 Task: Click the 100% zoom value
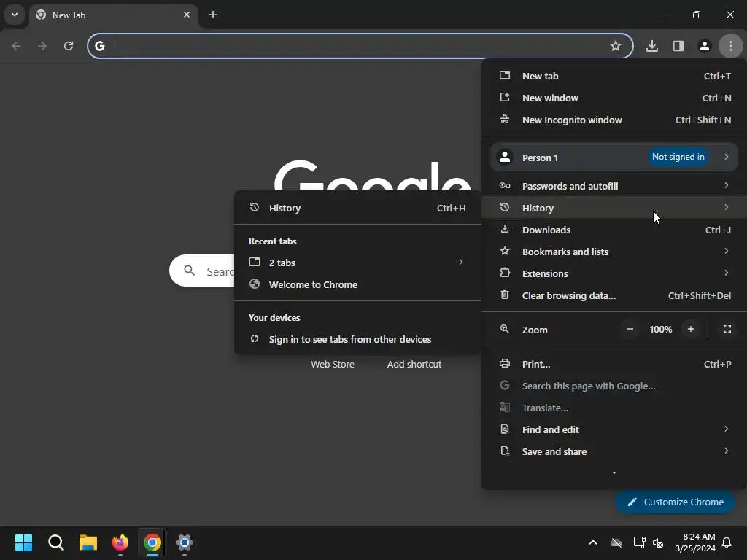click(x=660, y=329)
